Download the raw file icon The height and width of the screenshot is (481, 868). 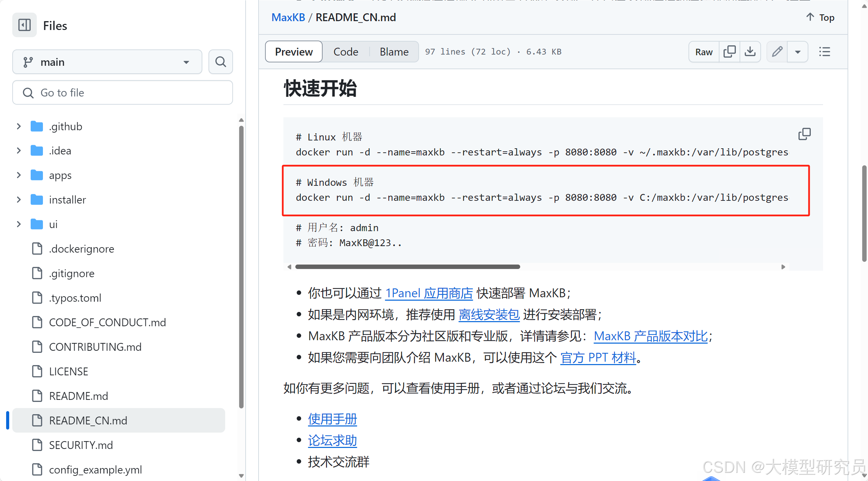pos(750,52)
